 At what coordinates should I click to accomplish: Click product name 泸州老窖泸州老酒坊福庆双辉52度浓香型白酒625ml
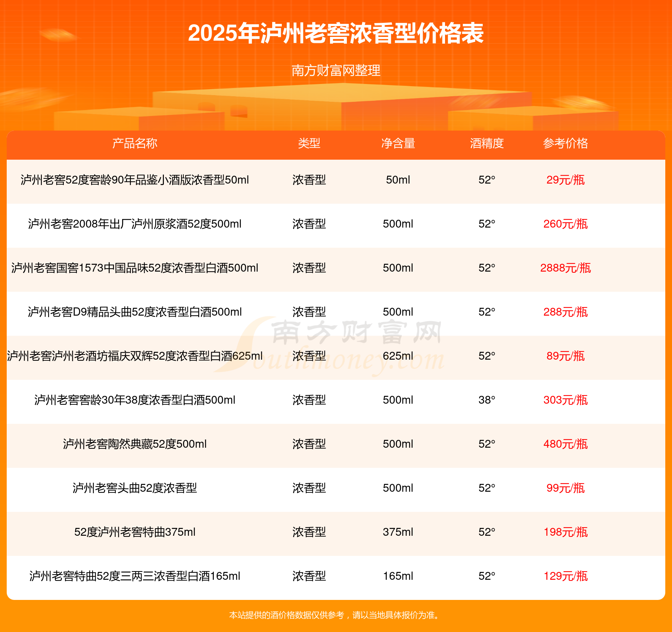135,356
